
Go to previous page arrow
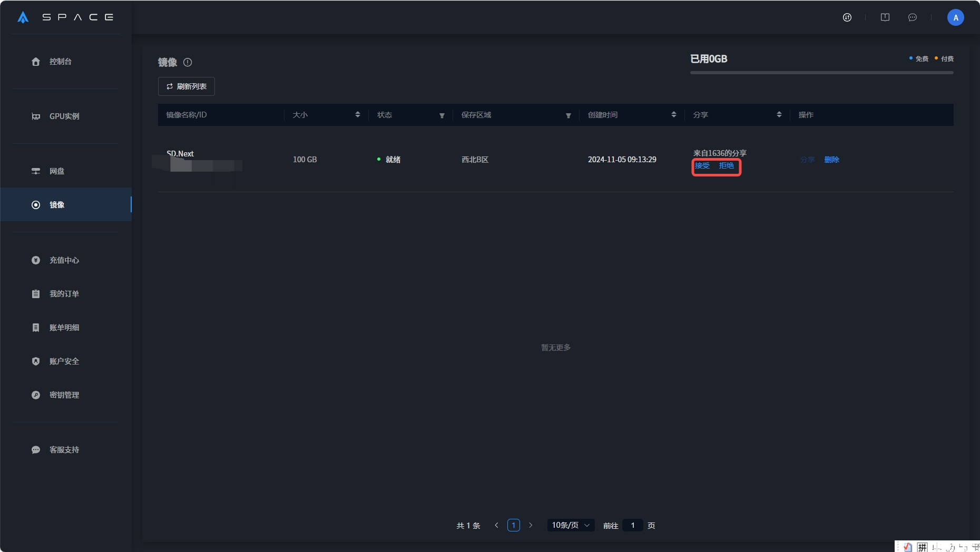click(x=496, y=525)
